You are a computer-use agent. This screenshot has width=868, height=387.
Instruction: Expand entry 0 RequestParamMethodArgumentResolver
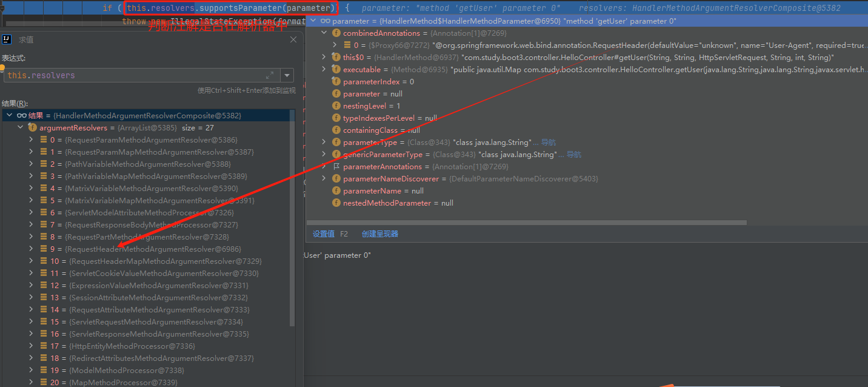32,140
